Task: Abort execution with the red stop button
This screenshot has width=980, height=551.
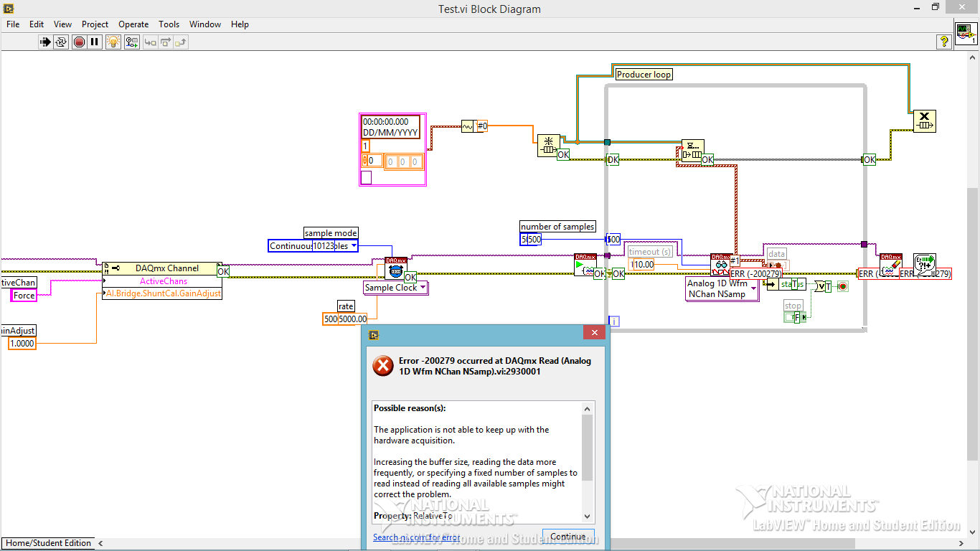Action: [79, 42]
